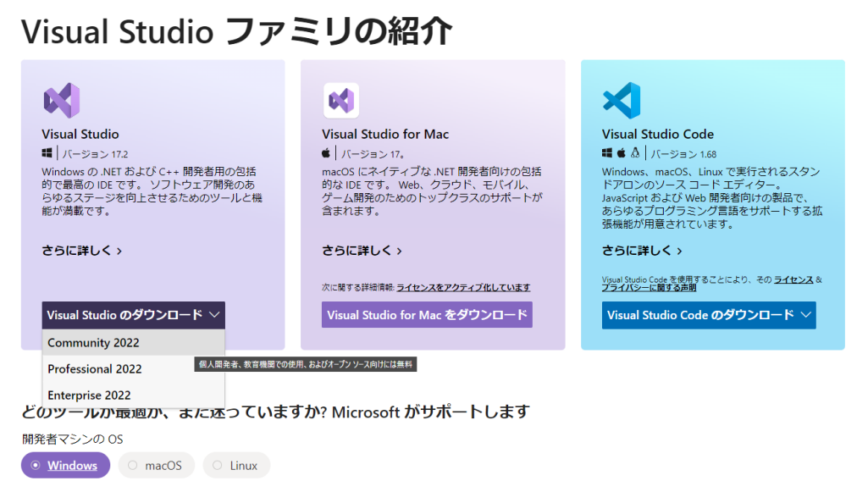The image size is (868, 492).
Task: Open さらに詳しく link under Visual Studio Code
Action: (x=642, y=251)
